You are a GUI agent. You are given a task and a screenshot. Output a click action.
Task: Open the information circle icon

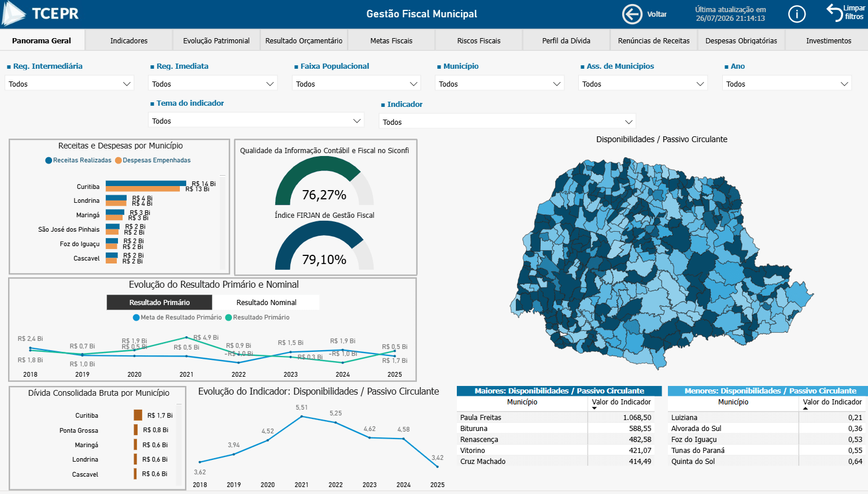click(797, 14)
